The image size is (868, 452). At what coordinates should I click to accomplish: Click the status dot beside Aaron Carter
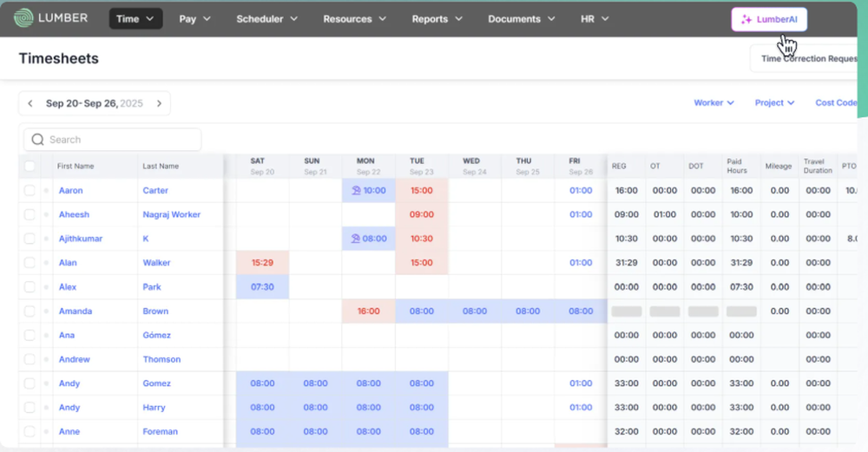coord(46,191)
